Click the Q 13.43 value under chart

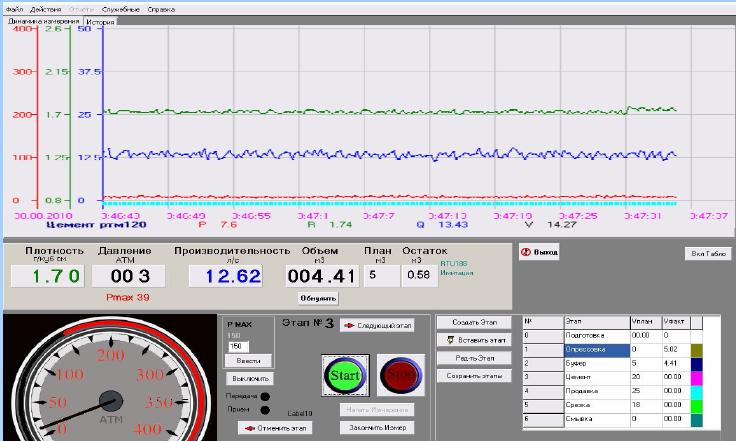pyautogui.click(x=442, y=225)
